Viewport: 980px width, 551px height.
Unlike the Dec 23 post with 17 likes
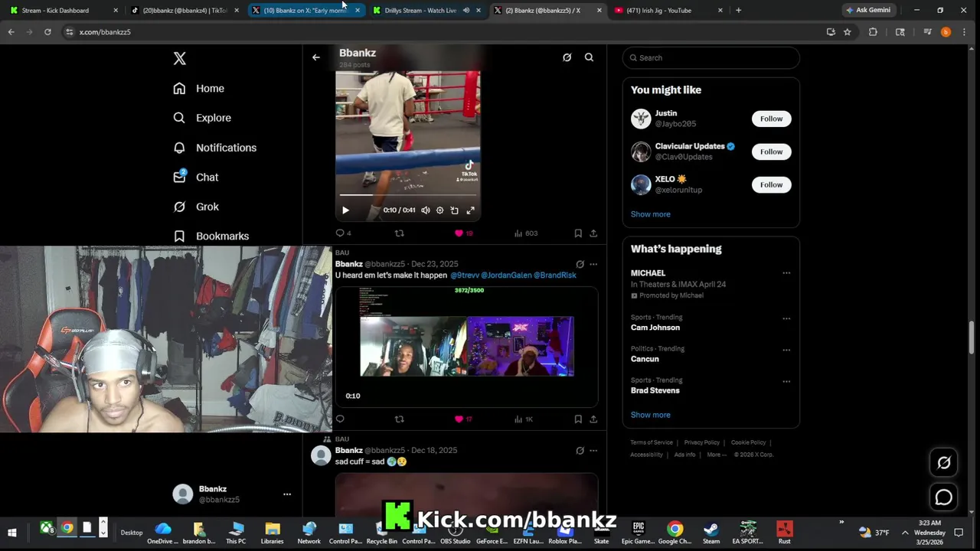(x=464, y=419)
